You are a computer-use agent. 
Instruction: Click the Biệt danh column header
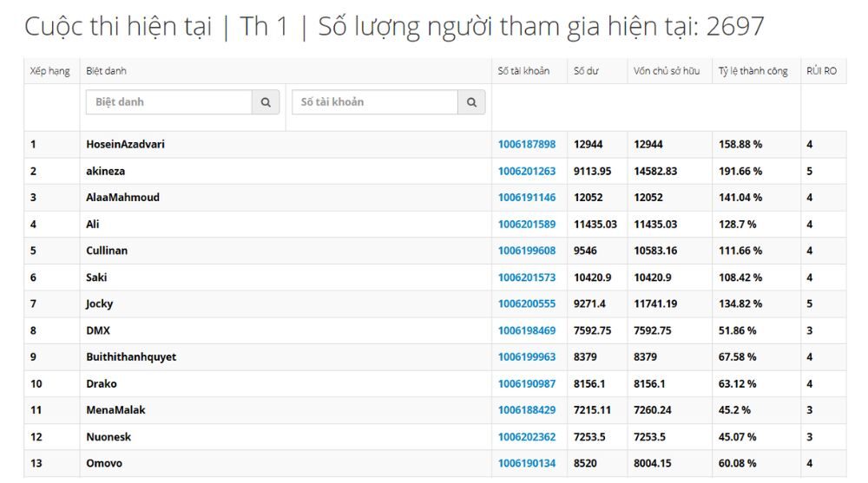click(106, 71)
